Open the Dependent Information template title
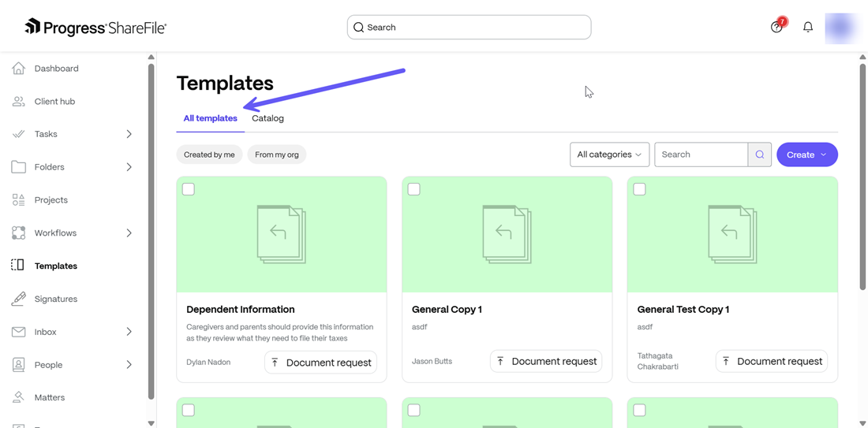868x428 pixels. point(241,310)
